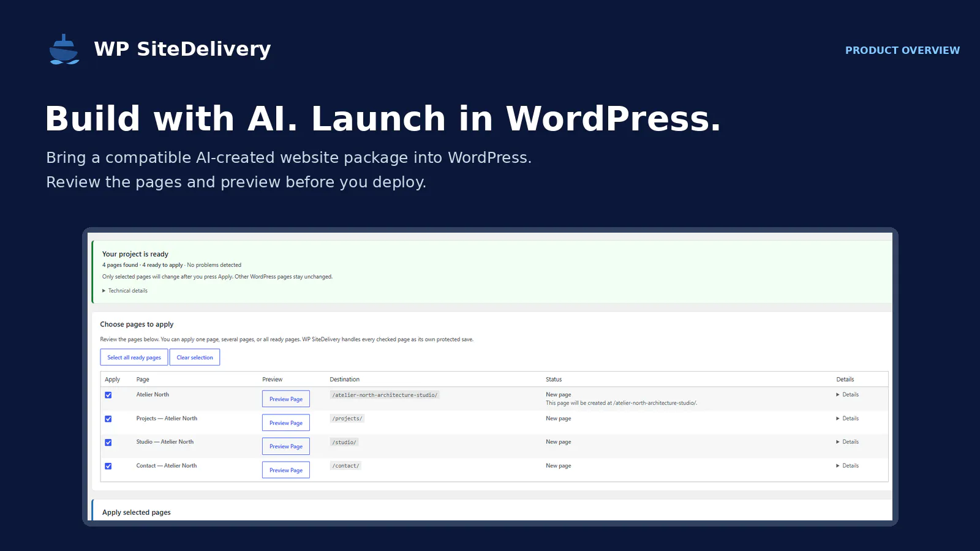Click the Status column header
Viewport: 980px width, 551px height.
click(554, 380)
